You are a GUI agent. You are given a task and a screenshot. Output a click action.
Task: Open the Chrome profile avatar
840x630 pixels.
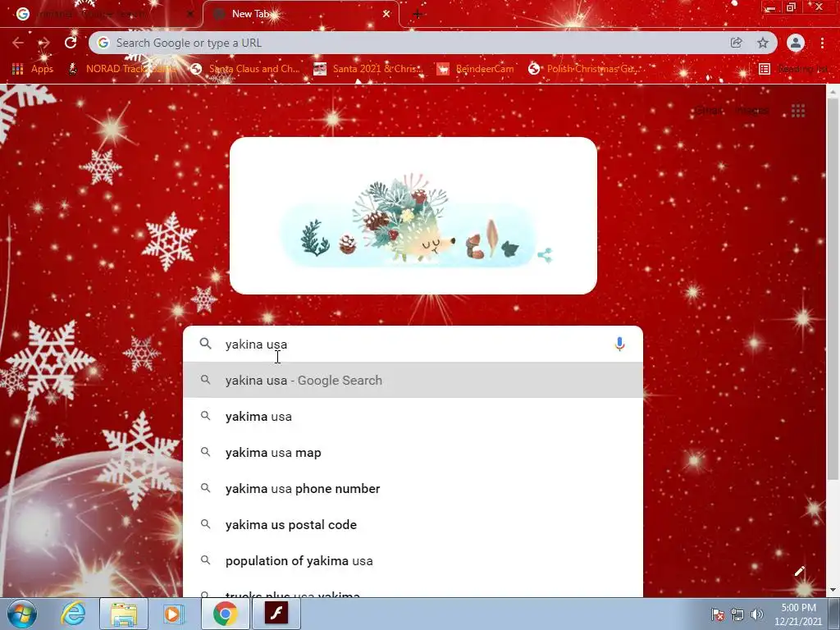(x=796, y=43)
